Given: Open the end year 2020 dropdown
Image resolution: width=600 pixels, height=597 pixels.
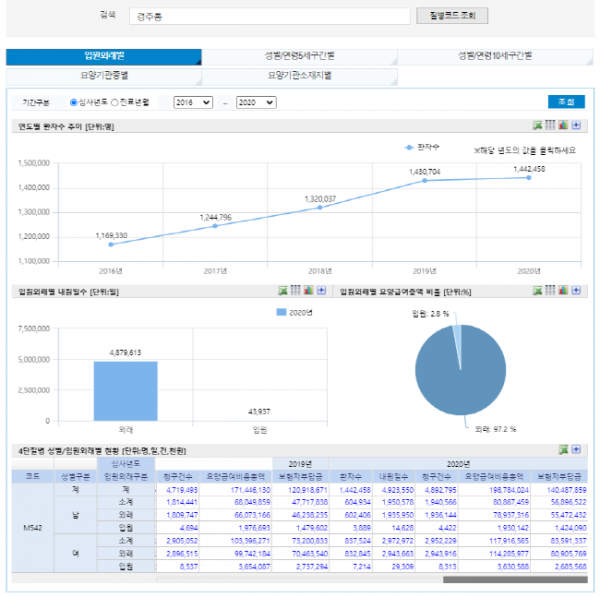Looking at the screenshot, I should [256, 102].
